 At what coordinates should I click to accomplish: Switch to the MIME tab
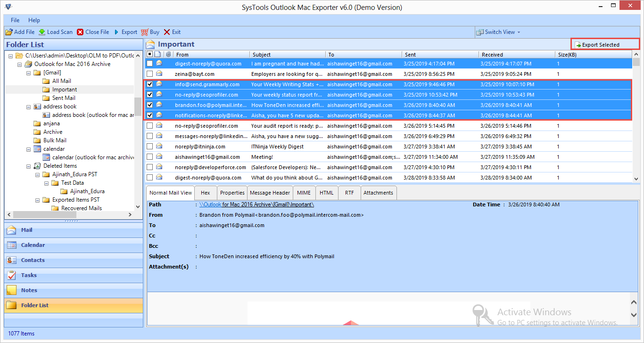point(304,193)
